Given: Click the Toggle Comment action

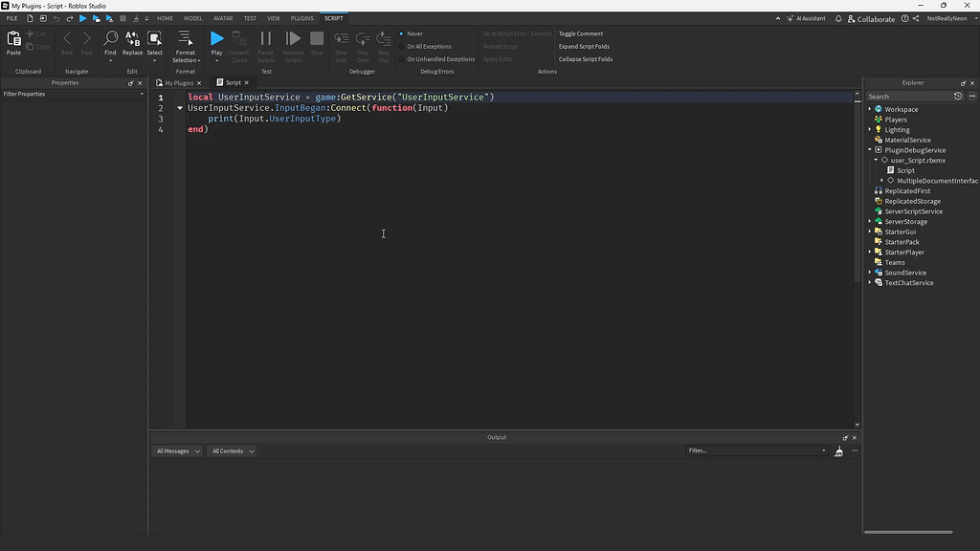Looking at the screenshot, I should (x=580, y=33).
